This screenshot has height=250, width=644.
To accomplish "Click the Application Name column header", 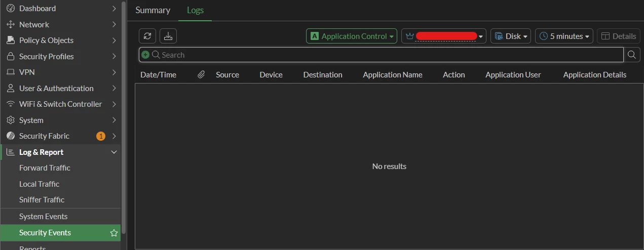I will (393, 74).
